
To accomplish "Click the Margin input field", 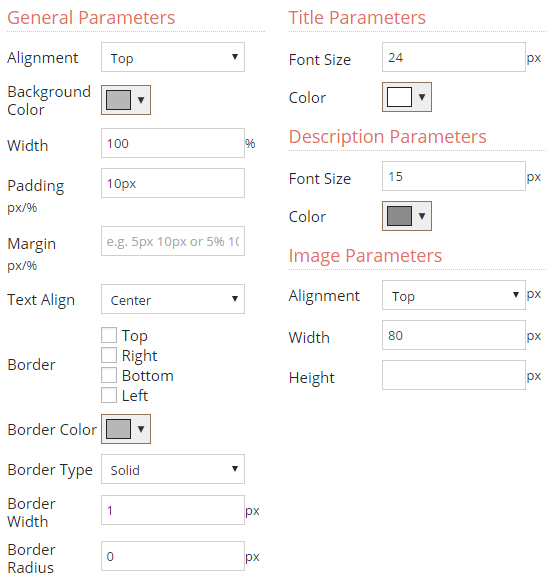I will (x=173, y=241).
